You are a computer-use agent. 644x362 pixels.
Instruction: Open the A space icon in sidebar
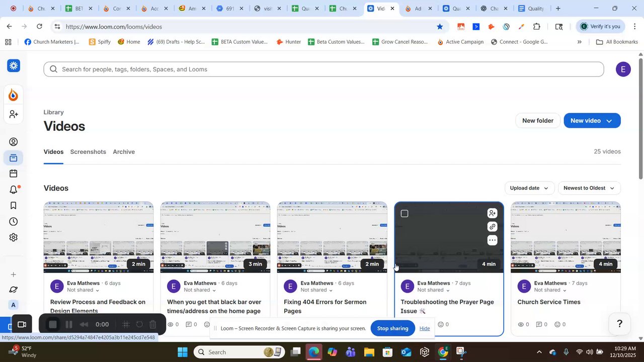(x=14, y=305)
